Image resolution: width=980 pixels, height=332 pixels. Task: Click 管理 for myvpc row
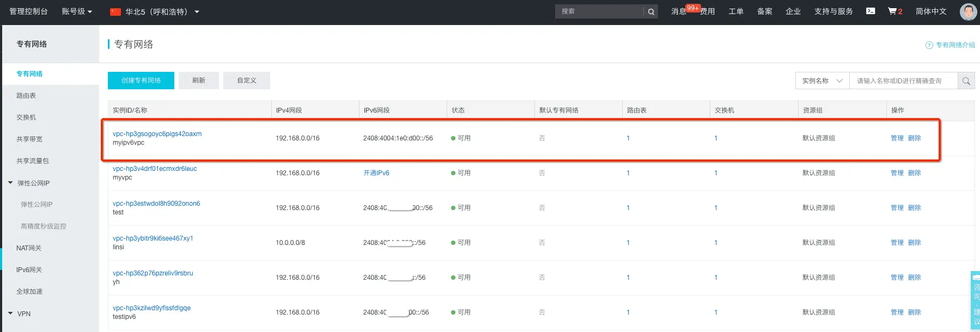(x=897, y=173)
